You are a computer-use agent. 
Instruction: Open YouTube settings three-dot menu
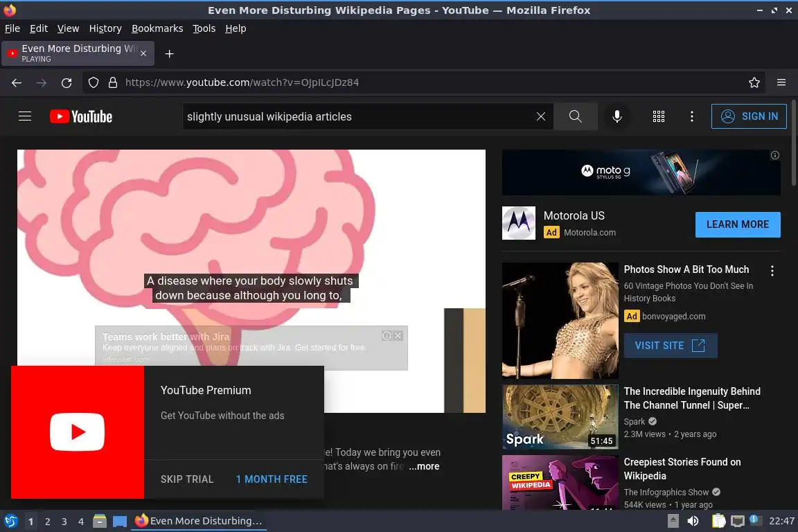[x=691, y=116]
